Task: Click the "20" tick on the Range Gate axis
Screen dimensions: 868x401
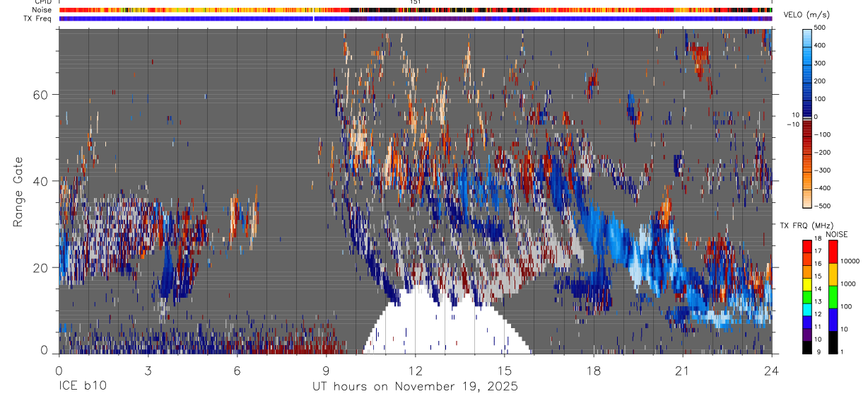Action: click(x=40, y=267)
